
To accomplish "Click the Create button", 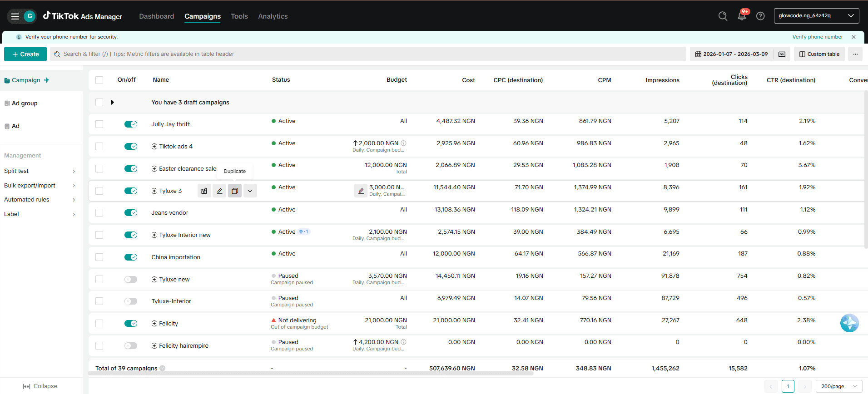I will [x=25, y=54].
